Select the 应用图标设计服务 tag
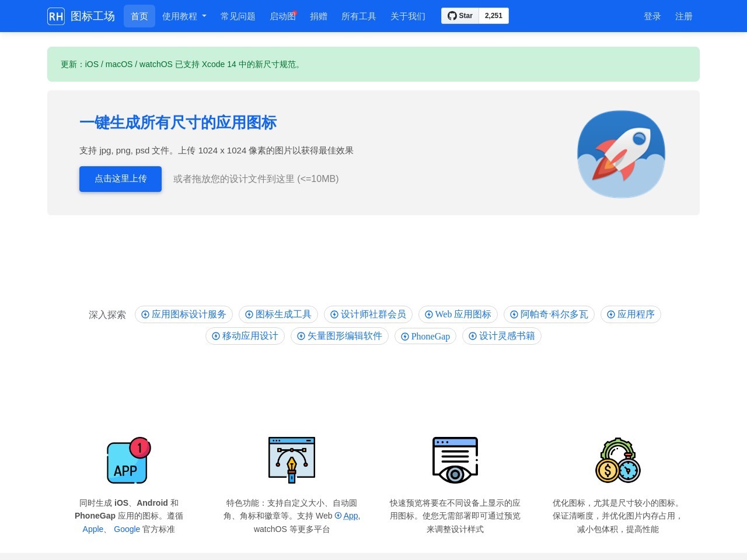This screenshot has width=747, height=560. tap(184, 314)
